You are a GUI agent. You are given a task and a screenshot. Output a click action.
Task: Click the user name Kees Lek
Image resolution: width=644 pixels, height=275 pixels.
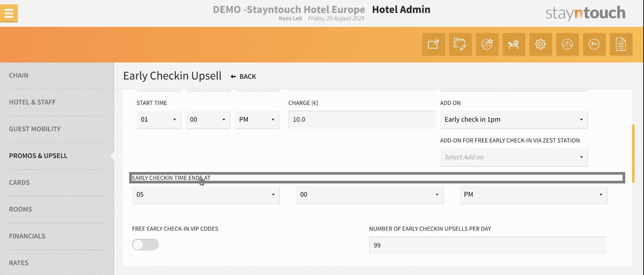(290, 18)
